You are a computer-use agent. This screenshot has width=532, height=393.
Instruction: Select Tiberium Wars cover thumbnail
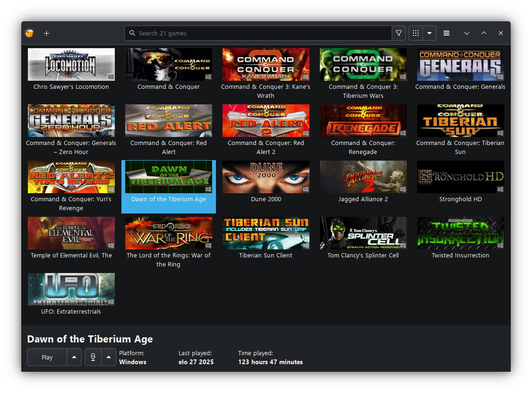pyautogui.click(x=363, y=64)
